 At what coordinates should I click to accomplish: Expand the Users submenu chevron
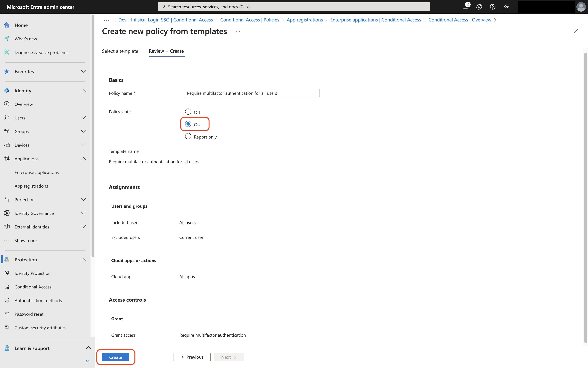[x=83, y=118]
